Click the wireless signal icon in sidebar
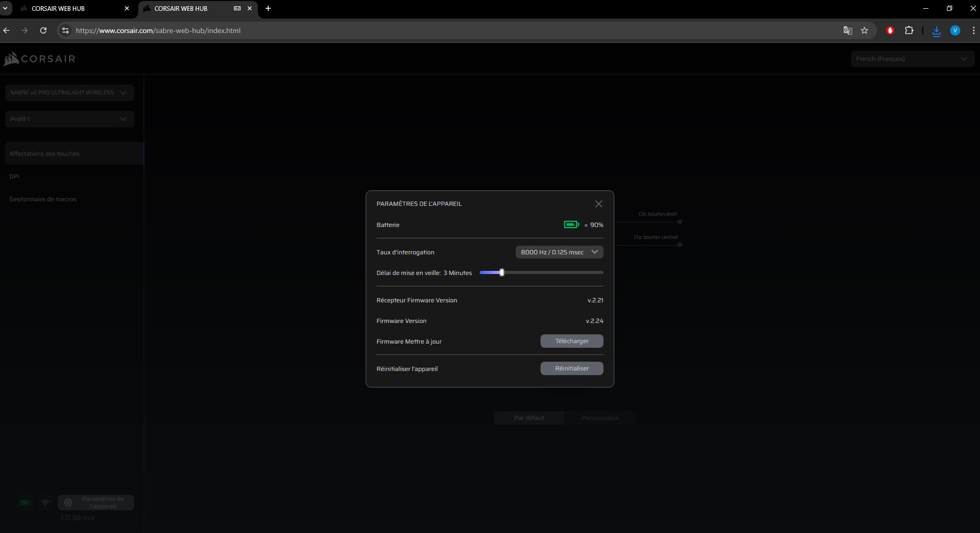The height and width of the screenshot is (533, 980). point(45,503)
